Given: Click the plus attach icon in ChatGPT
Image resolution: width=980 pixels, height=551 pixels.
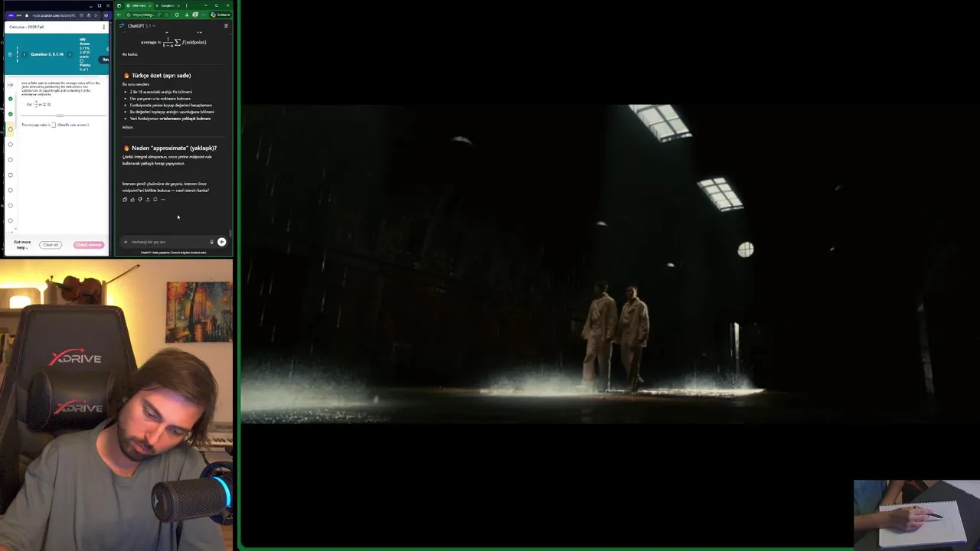Looking at the screenshot, I should pos(126,242).
